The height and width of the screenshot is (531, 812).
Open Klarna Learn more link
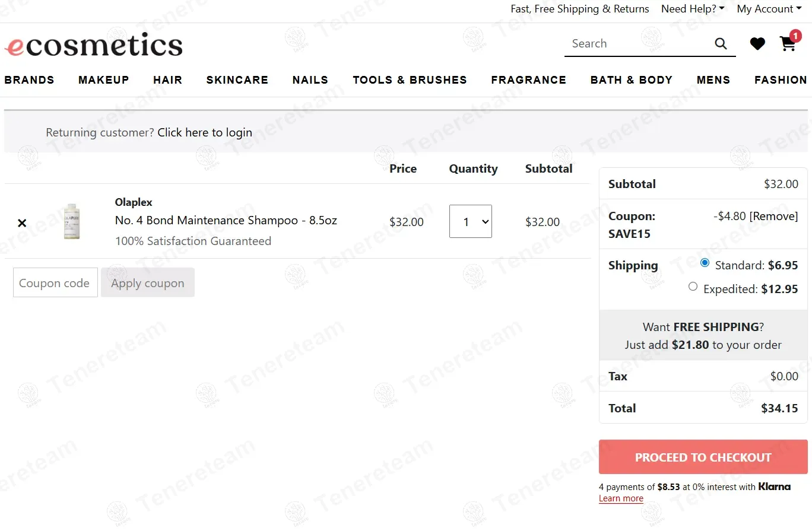click(621, 498)
